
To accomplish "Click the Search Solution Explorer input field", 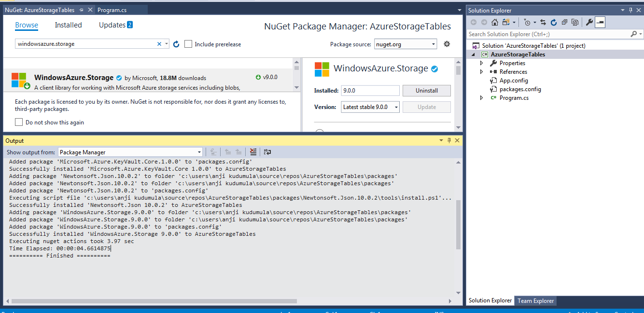I will (x=546, y=34).
